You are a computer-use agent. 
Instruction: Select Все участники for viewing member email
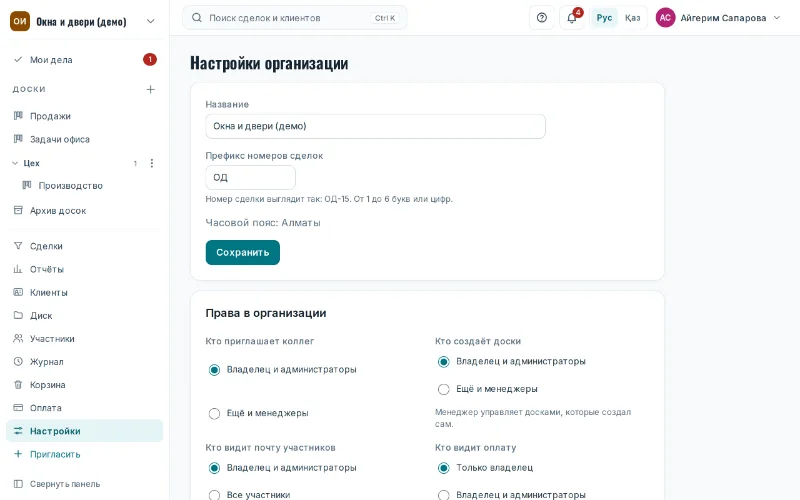click(214, 495)
